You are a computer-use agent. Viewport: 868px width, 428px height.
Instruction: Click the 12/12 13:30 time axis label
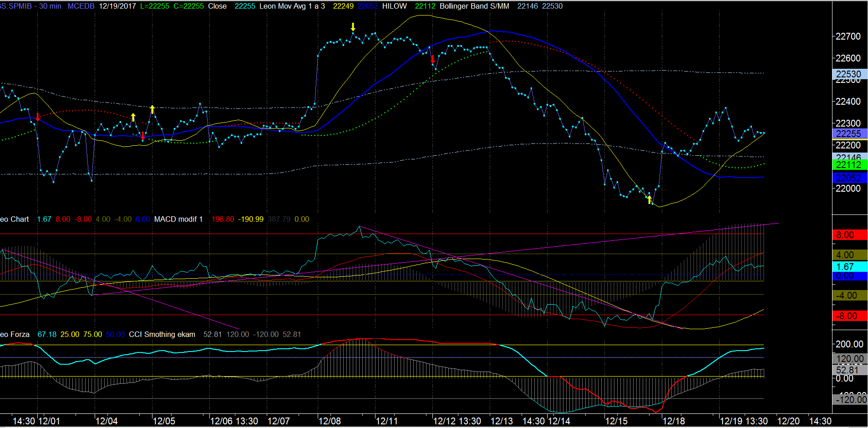click(457, 421)
